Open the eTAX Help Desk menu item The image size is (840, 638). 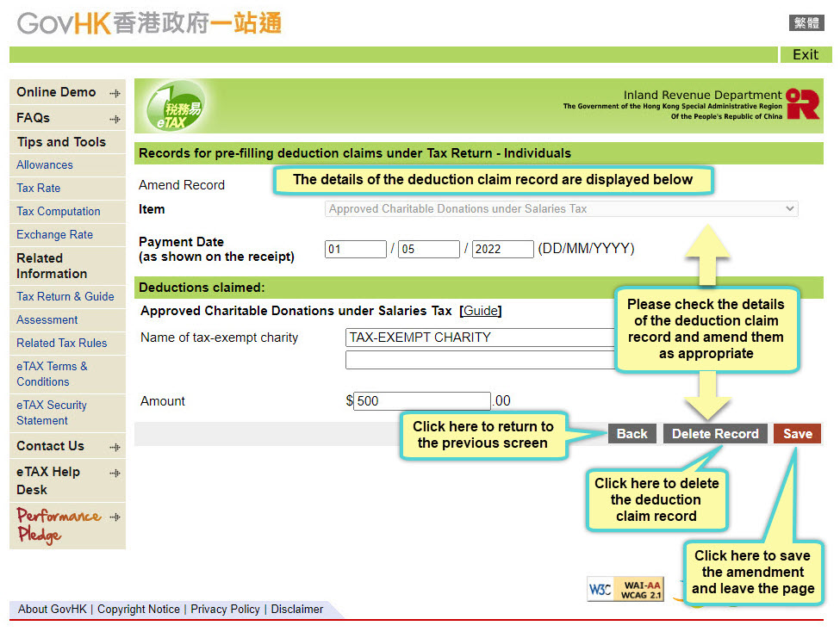pos(48,480)
